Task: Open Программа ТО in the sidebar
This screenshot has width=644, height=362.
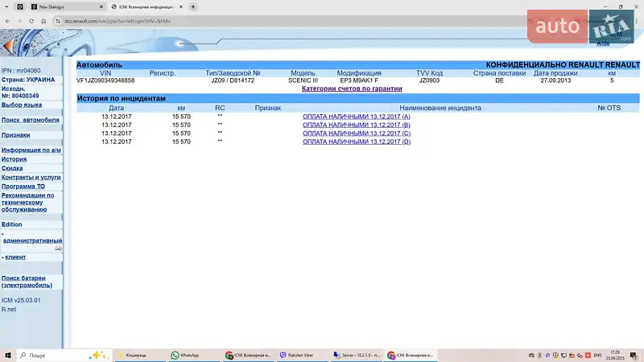Action: [23, 186]
